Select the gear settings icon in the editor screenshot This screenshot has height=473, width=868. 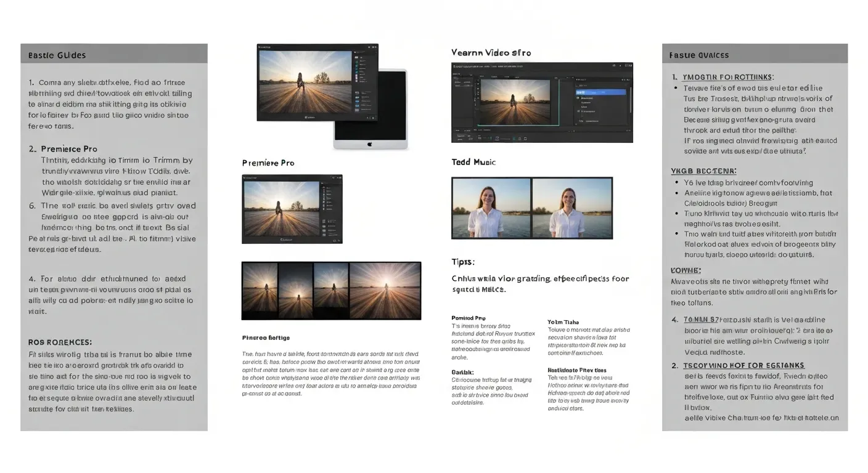point(613,66)
